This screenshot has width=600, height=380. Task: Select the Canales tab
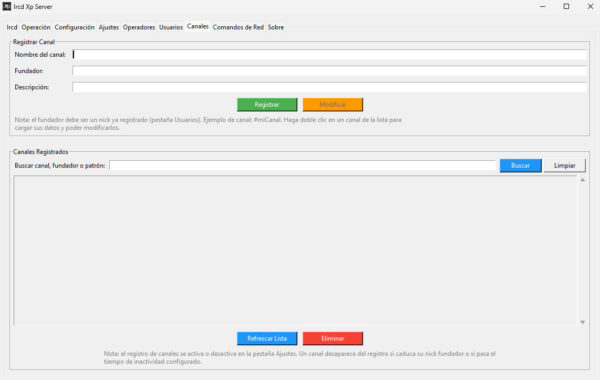[x=198, y=26]
